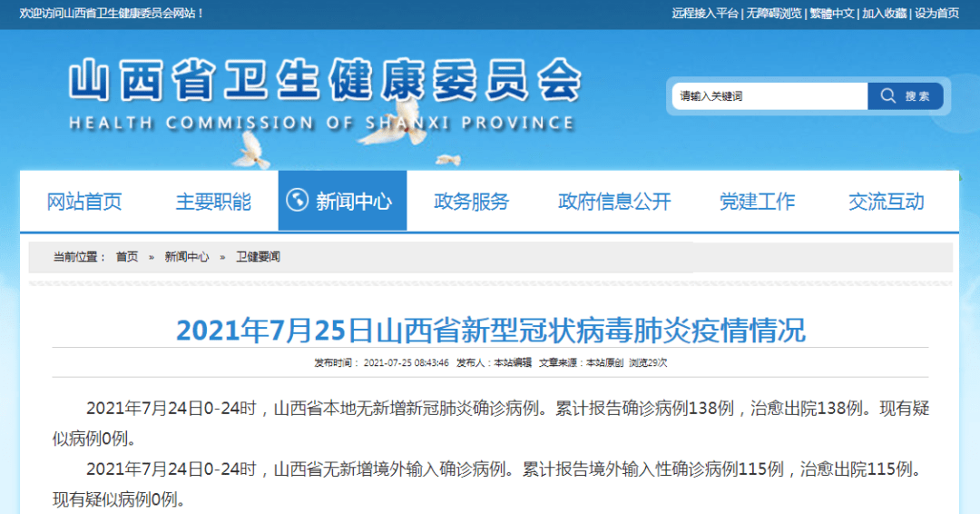Open the 交流互动 menu item
980x514 pixels.
click(x=887, y=202)
